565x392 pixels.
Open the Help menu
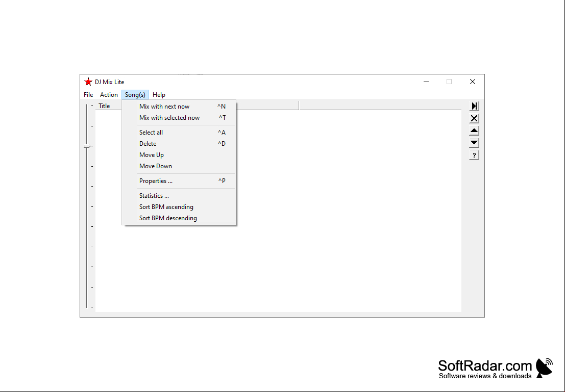[159, 95]
